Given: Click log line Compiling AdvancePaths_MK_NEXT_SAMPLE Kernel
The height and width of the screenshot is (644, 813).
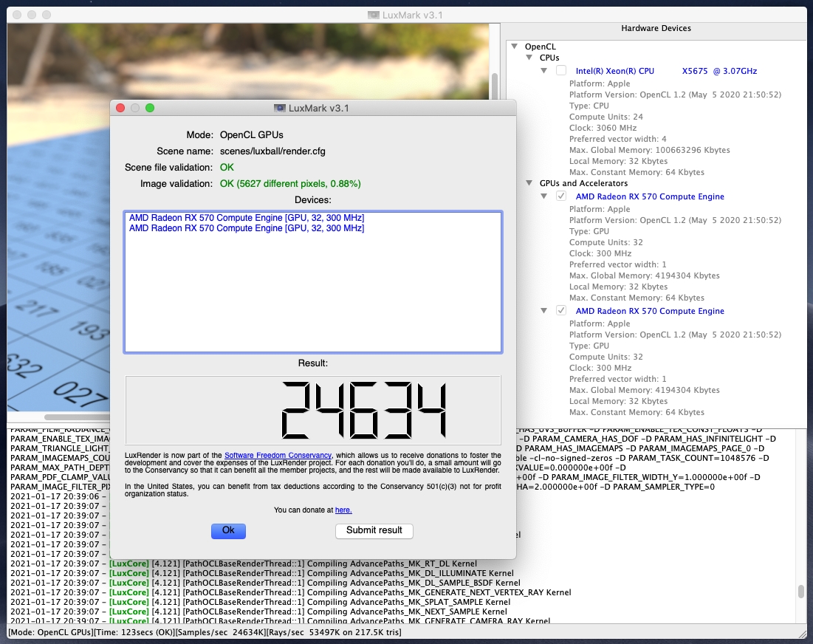Looking at the screenshot, I should pyautogui.click(x=258, y=612).
